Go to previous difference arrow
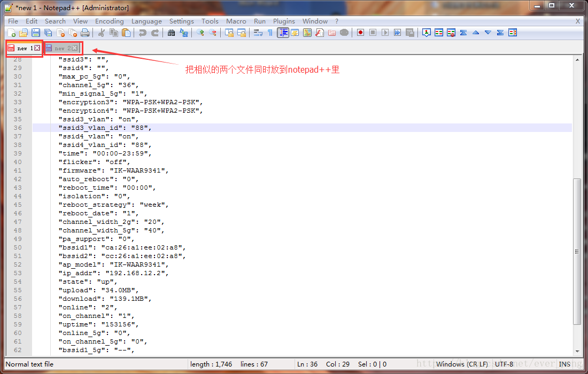588x374 pixels. pos(476,33)
